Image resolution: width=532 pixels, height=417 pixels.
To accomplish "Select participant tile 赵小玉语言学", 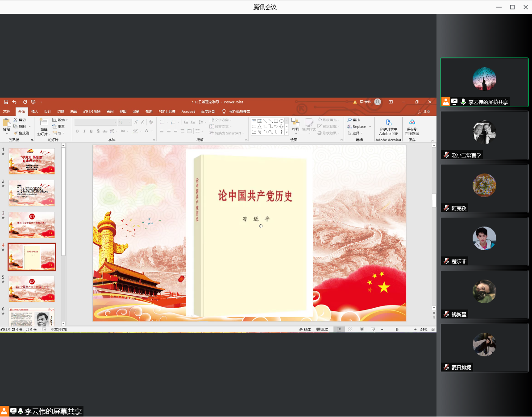I will click(485, 135).
